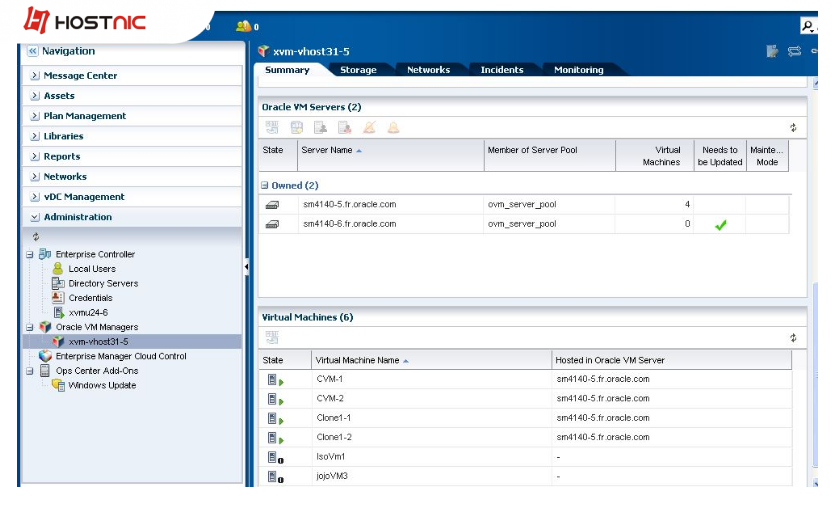Click the vertical scrollbar on the right edge
This screenshot has height=509, width=834.
[815, 375]
